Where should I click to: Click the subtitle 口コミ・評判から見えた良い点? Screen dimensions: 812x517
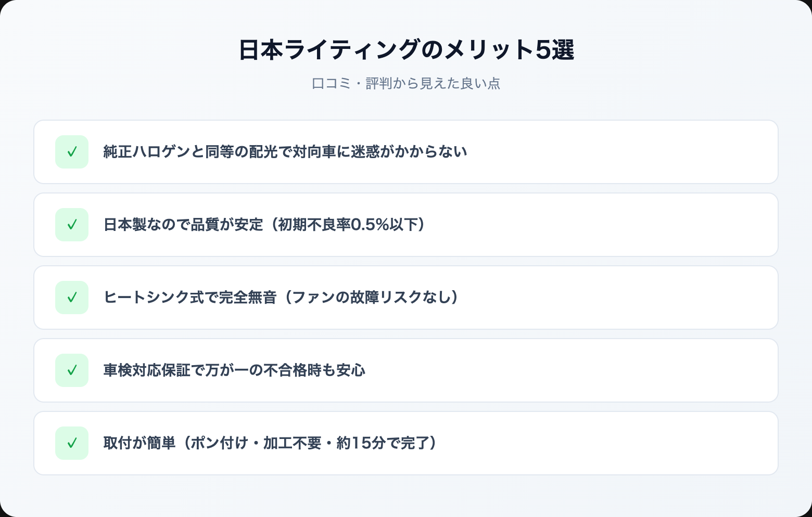406,84
